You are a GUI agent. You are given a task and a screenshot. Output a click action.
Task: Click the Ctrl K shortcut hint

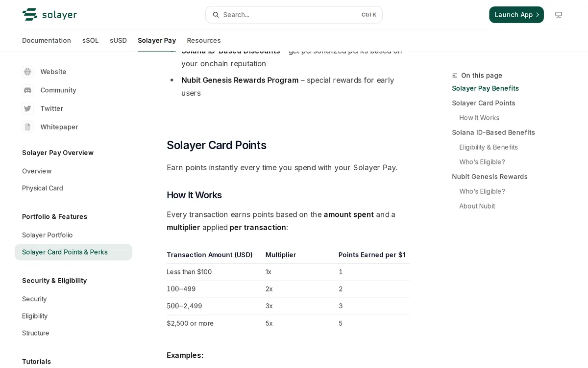pos(369,15)
